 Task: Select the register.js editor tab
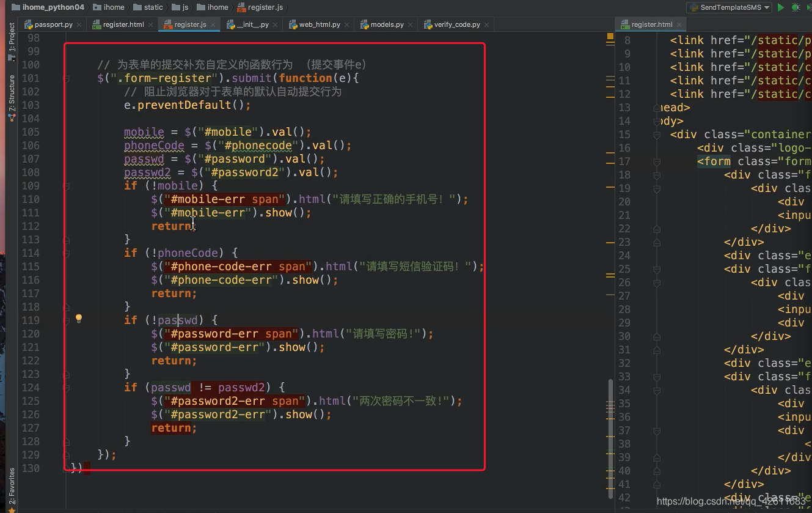[190, 24]
